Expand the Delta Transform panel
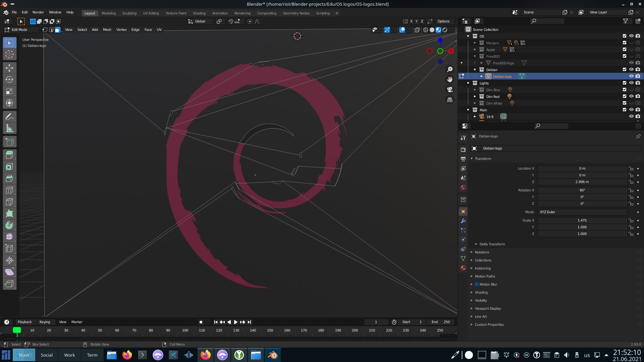The image size is (644, 362). point(492,244)
